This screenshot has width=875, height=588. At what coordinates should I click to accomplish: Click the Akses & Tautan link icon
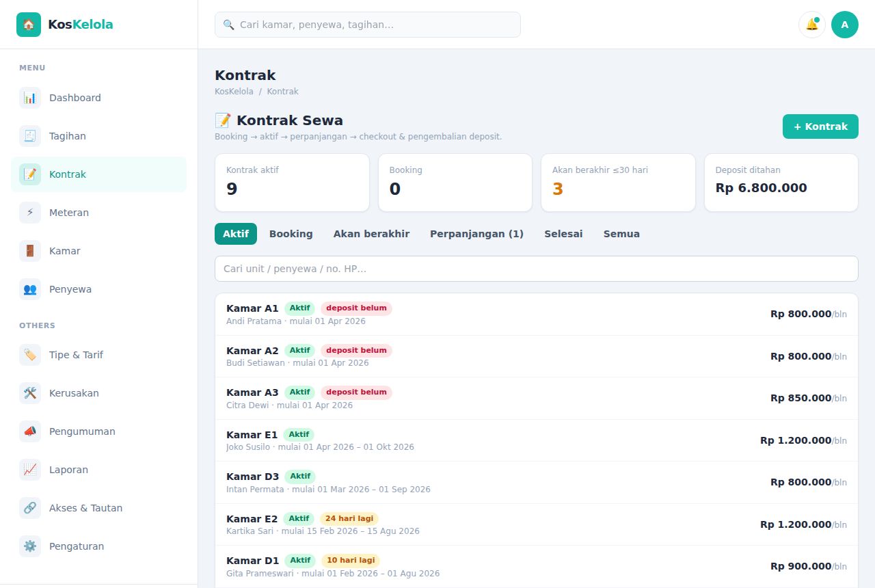pyautogui.click(x=30, y=508)
